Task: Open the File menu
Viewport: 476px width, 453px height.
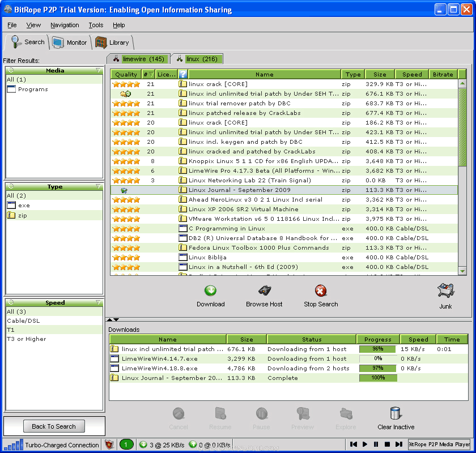Action: tap(12, 25)
